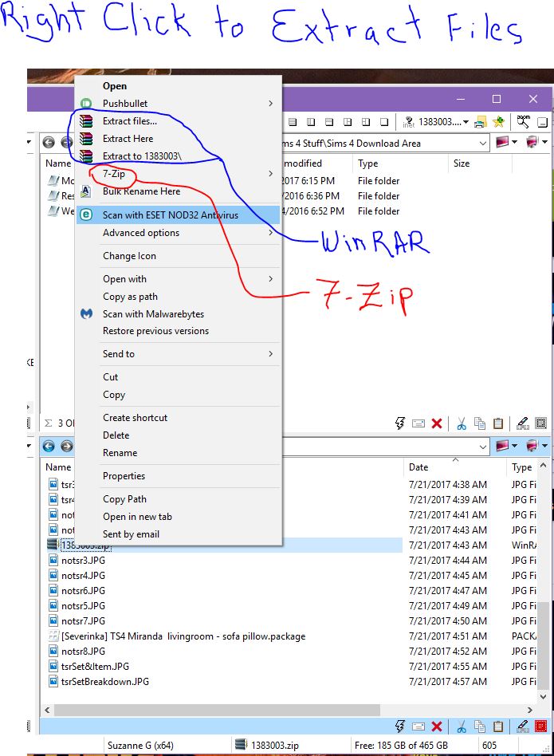Select the file tsrSetBreakdown.JPG
Screen dimensions: 554x756
105,681
